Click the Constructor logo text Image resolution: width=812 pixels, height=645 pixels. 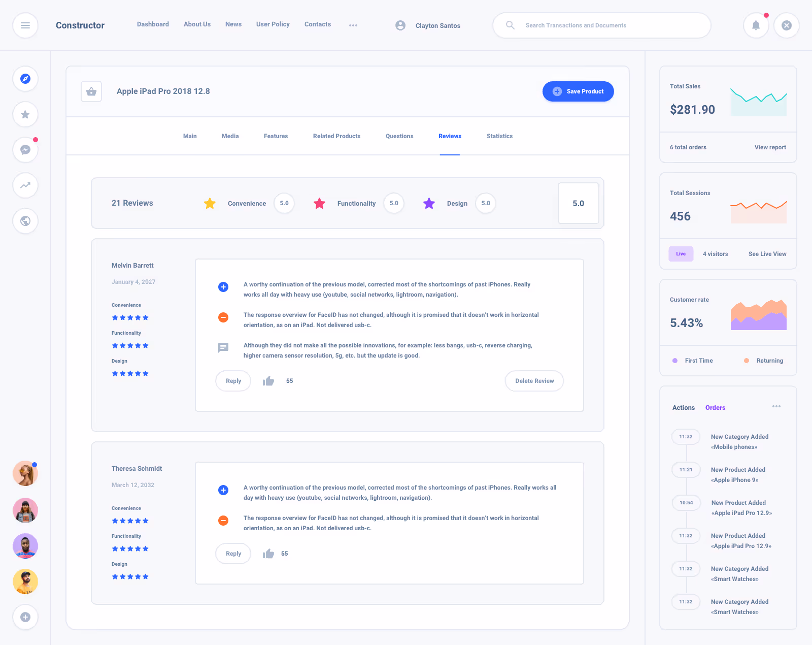click(x=80, y=25)
